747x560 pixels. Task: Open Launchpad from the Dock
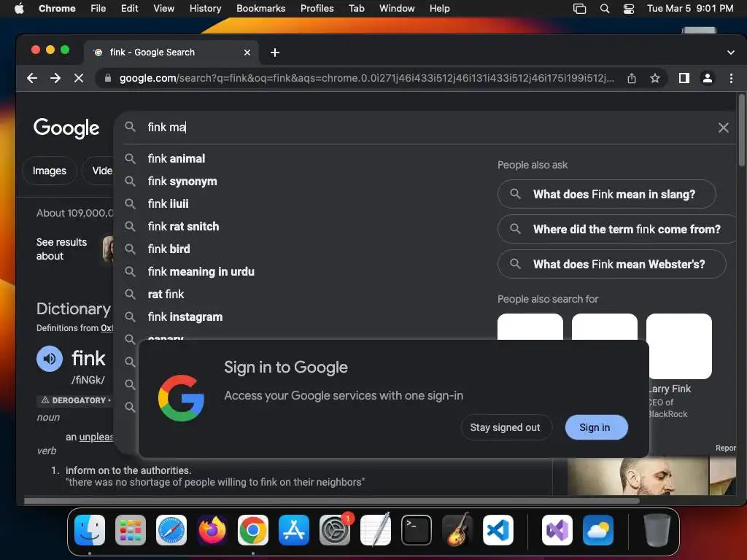click(x=131, y=530)
